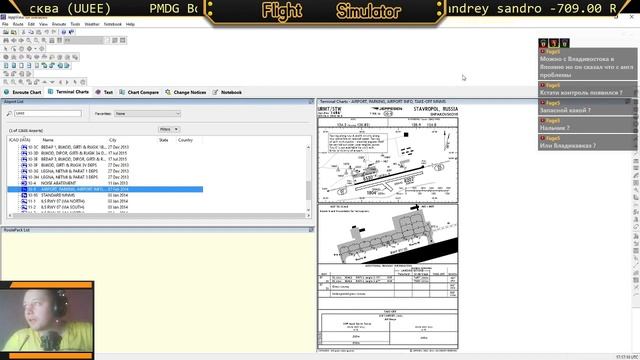Switch to the Chart Compare tab
Screen dimensions: 640x360
[x=139, y=92]
